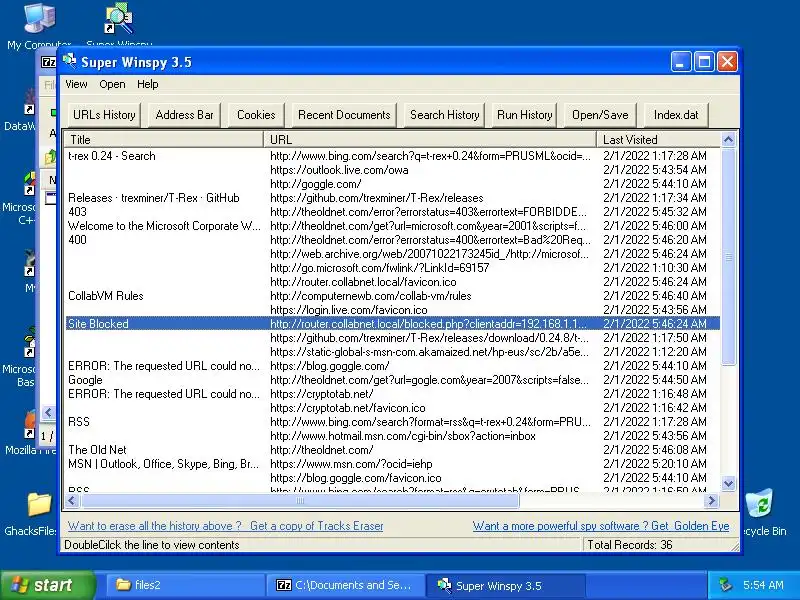Select The Old Net row
The image size is (800, 600).
click(392, 450)
